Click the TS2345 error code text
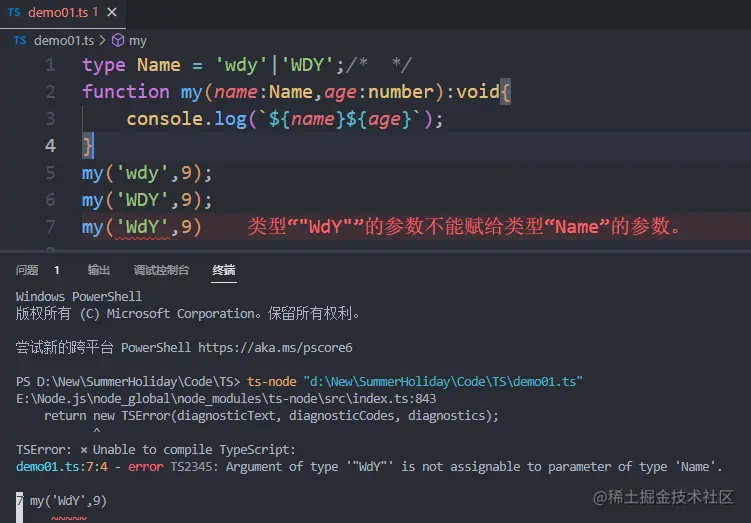The image size is (751, 523). click(x=191, y=467)
